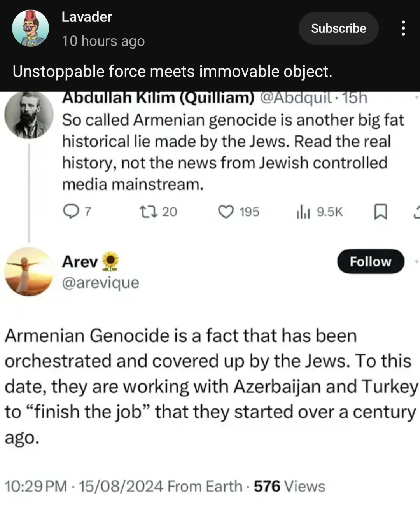This screenshot has width=420, height=506.
Task: Subscribe to the Lavader channel
Action: click(338, 28)
